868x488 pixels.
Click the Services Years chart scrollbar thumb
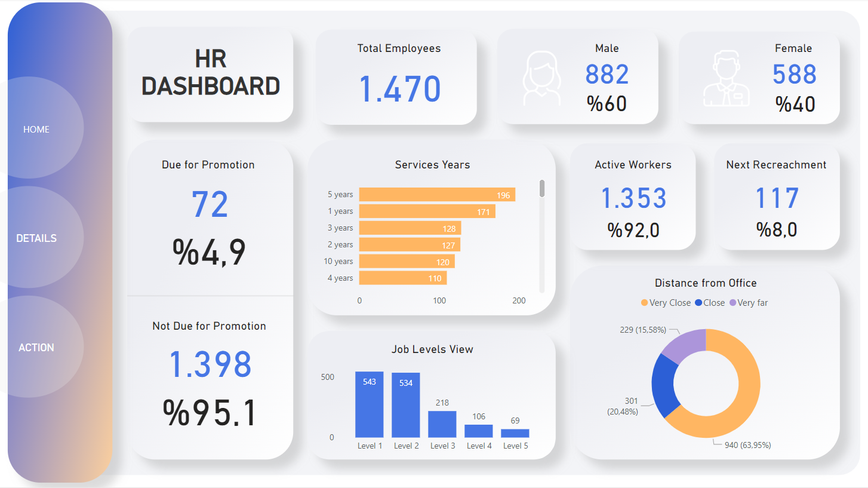tap(542, 188)
